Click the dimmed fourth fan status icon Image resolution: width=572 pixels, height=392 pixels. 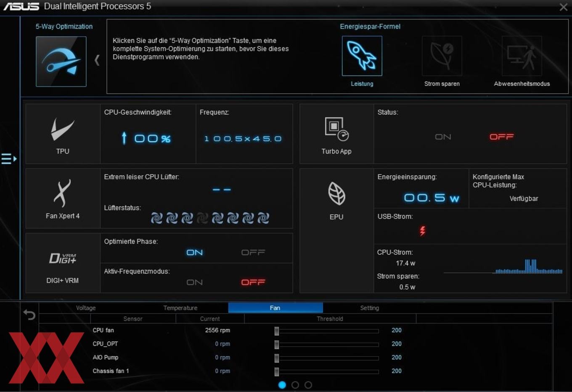point(202,218)
